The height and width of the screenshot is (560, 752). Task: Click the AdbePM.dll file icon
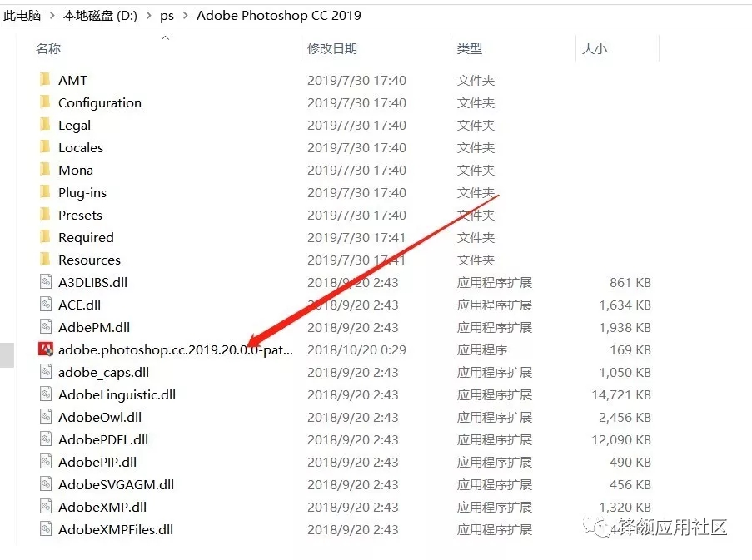(46, 327)
